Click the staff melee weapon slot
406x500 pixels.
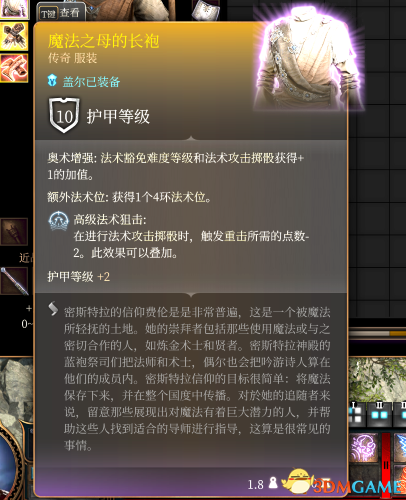tap(14, 281)
